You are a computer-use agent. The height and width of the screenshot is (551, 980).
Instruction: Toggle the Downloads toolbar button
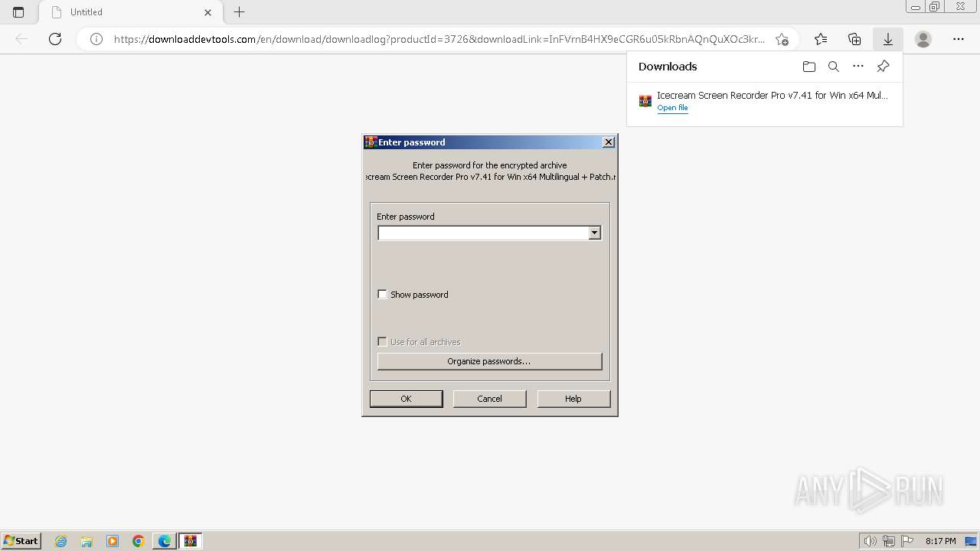888,39
